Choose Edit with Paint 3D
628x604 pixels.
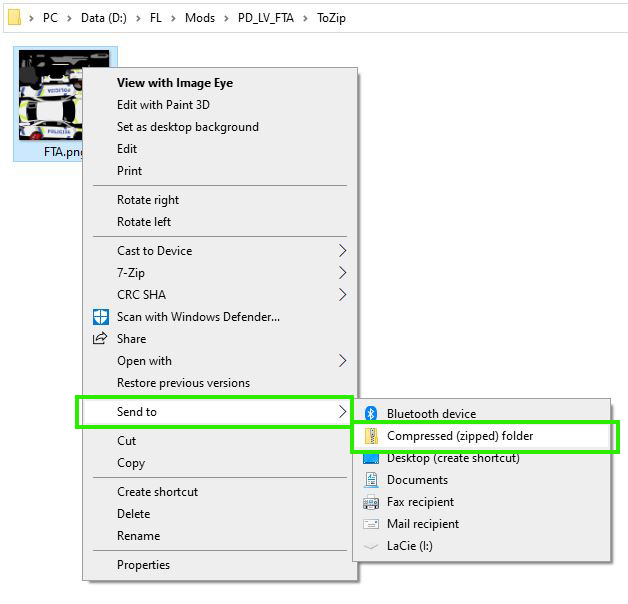tap(163, 105)
